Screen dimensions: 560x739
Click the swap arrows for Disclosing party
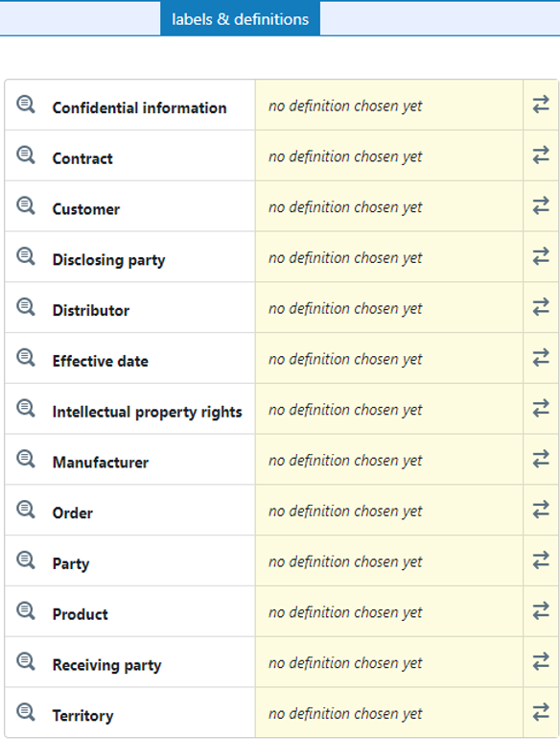click(541, 256)
